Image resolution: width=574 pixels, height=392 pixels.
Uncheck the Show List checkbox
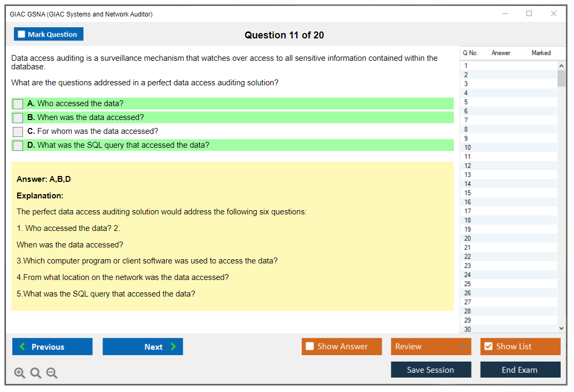[488, 347]
